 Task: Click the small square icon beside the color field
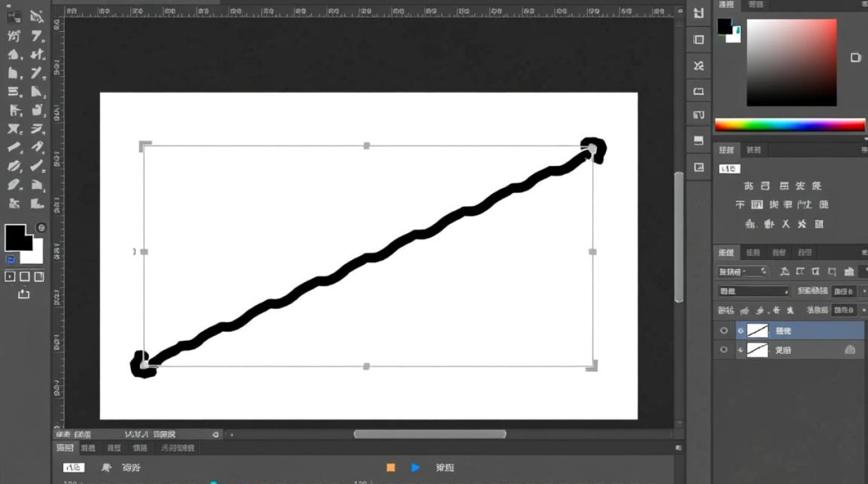(x=856, y=57)
